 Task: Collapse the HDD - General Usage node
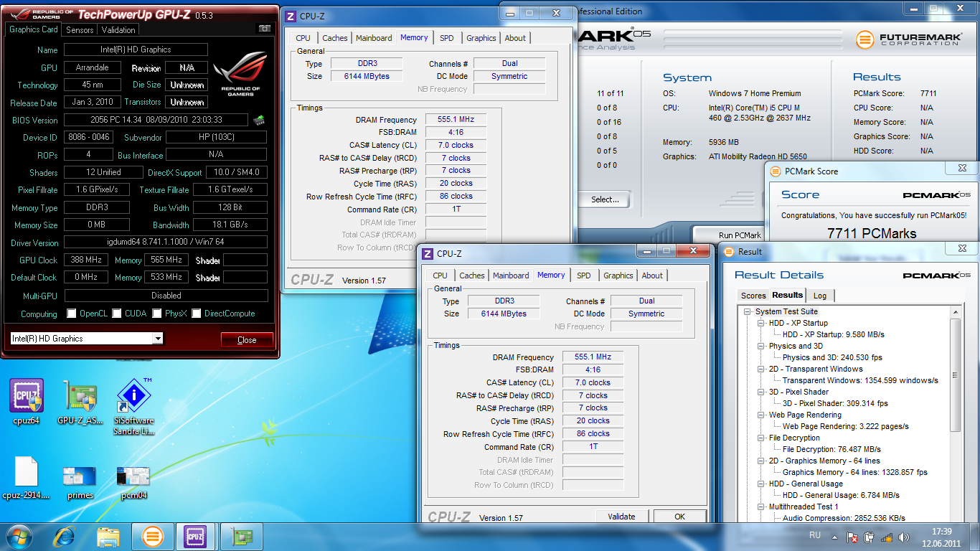click(x=761, y=484)
